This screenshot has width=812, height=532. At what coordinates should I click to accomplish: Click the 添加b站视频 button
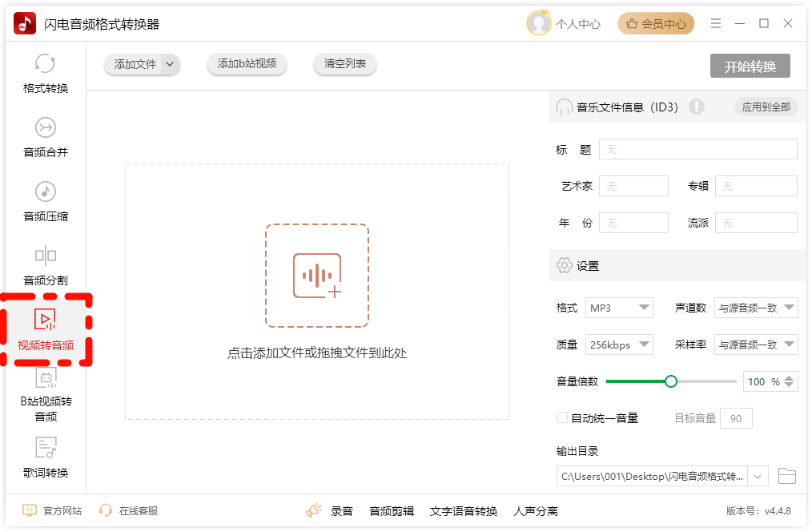pyautogui.click(x=247, y=64)
